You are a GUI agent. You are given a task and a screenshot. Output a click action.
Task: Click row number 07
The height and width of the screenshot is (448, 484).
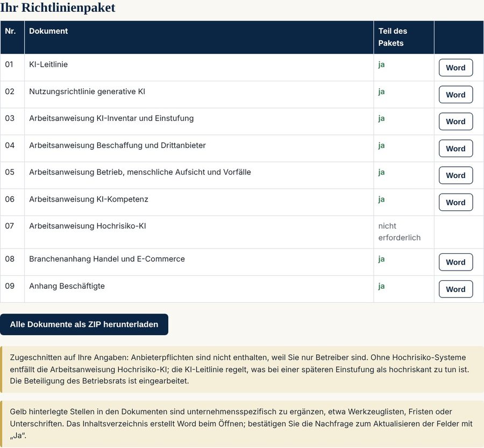9,226
